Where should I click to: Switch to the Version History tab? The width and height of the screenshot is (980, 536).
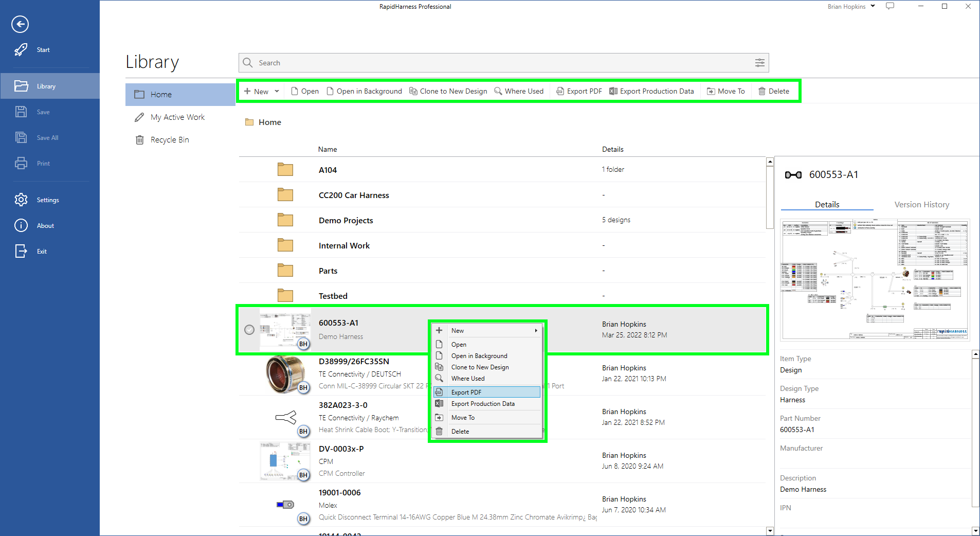point(921,204)
